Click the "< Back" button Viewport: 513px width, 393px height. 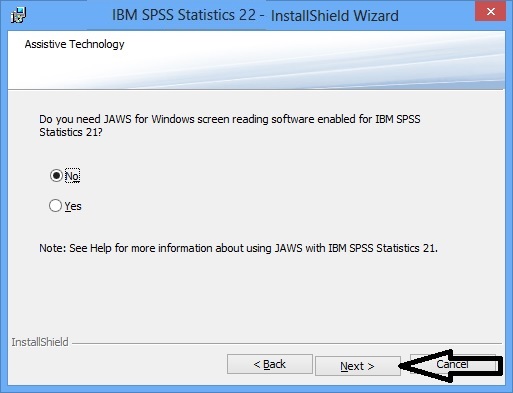point(270,364)
